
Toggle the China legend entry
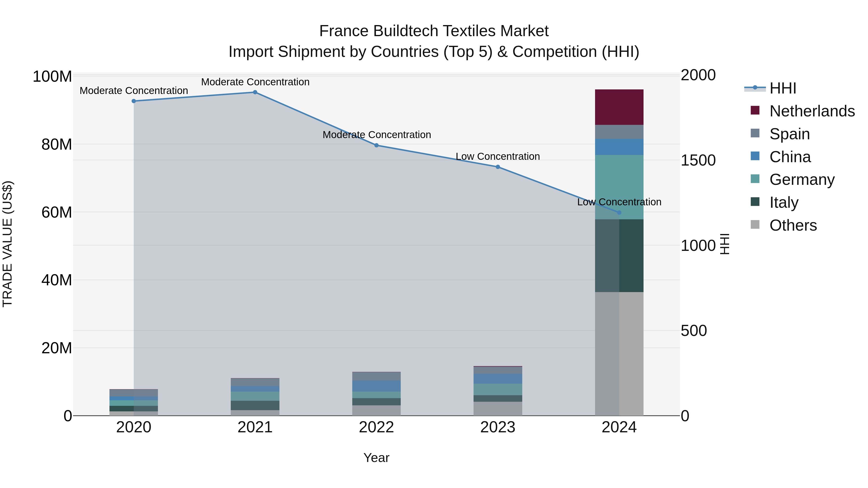tap(781, 157)
